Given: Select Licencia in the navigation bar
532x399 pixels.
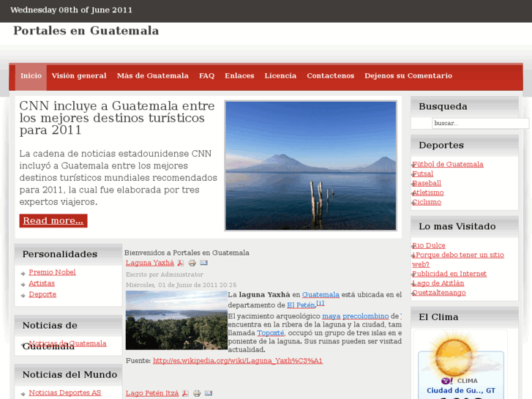Looking at the screenshot, I should 280,75.
